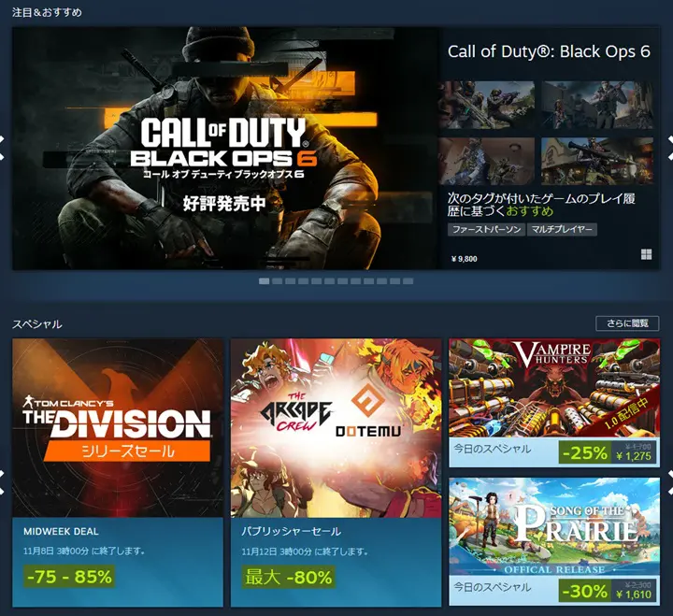Select the second featured carousel page dot
This screenshot has width=673, height=616.
click(278, 281)
